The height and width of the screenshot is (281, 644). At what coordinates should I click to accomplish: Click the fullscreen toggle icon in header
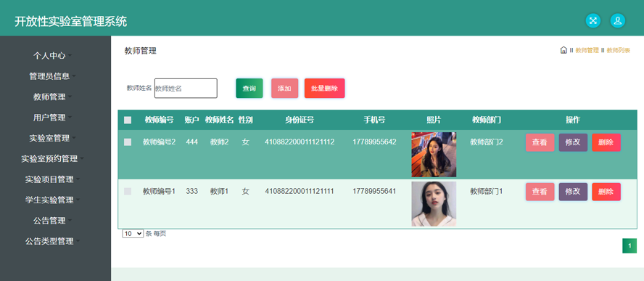(593, 21)
